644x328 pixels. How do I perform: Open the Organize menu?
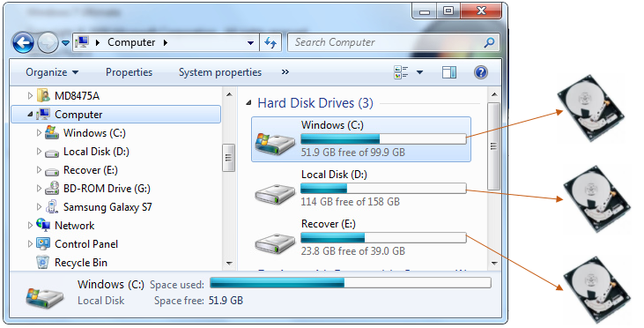[x=52, y=72]
